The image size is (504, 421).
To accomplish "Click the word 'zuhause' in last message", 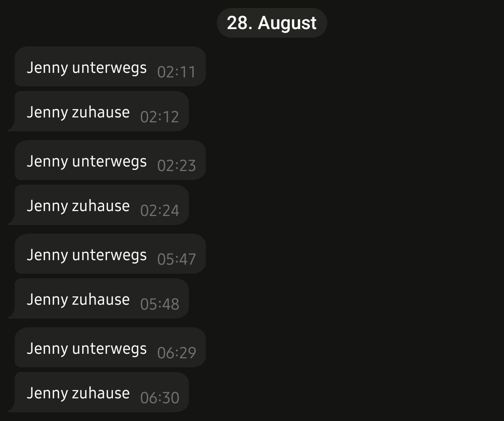I will tap(100, 393).
